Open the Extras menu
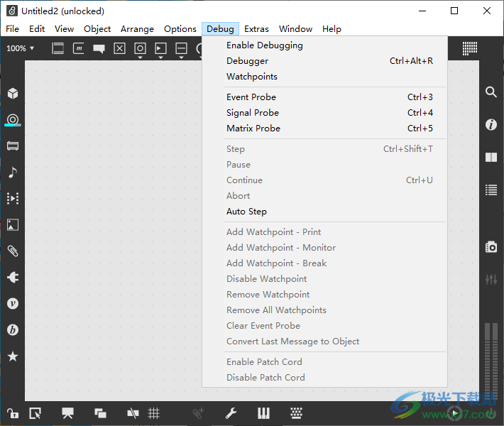The height and width of the screenshot is (426, 504). coord(256,29)
